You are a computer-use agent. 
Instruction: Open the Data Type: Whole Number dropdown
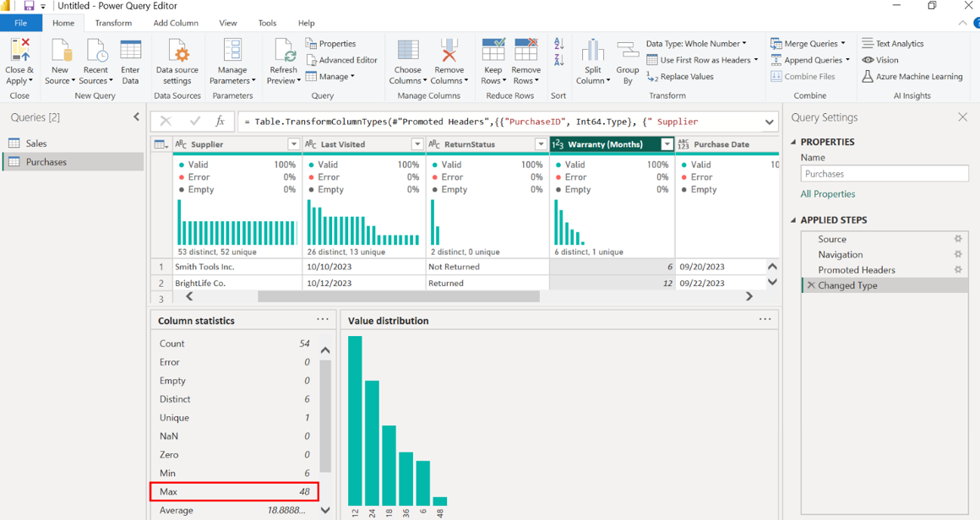pyautogui.click(x=695, y=44)
